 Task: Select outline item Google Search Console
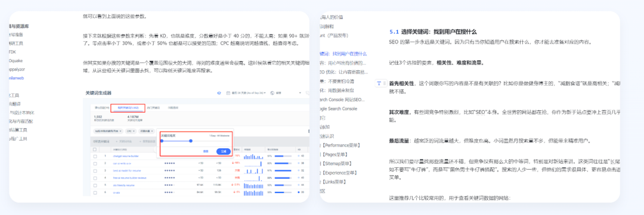[339, 108]
